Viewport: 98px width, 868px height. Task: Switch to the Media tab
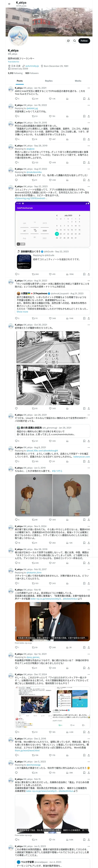pyautogui.click(x=78, y=81)
